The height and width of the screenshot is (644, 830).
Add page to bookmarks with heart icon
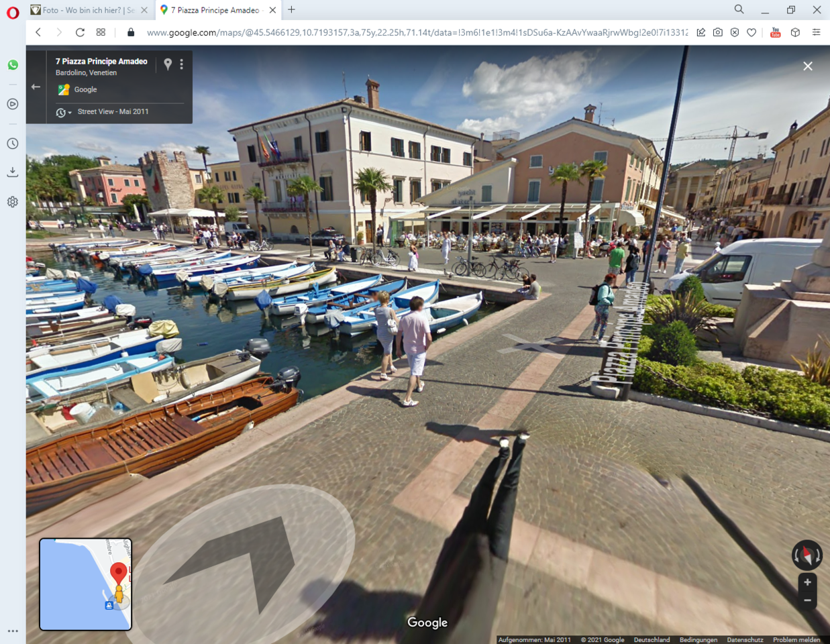(751, 32)
